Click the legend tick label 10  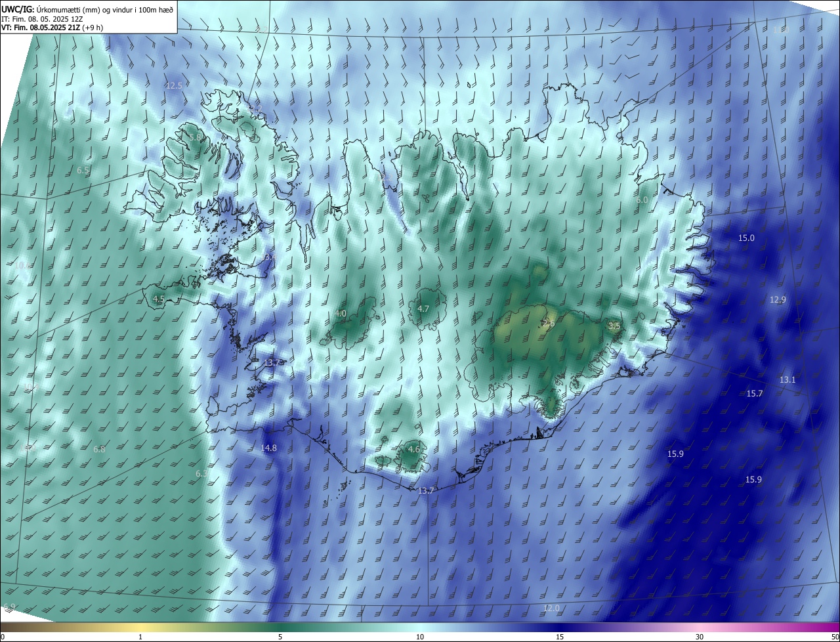point(420,637)
